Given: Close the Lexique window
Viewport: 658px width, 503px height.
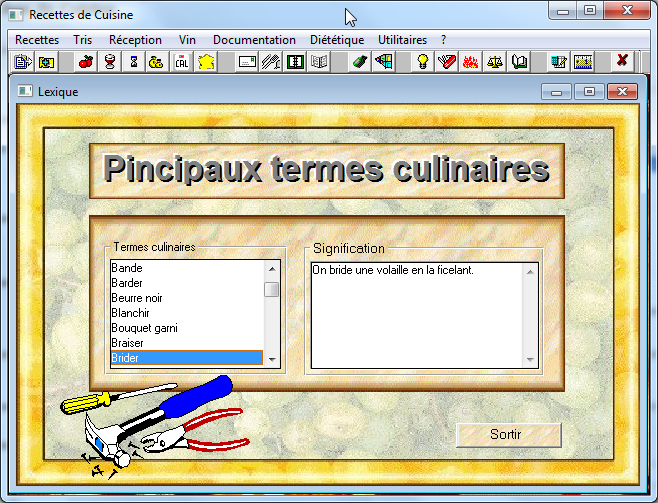Looking at the screenshot, I should (622, 91).
